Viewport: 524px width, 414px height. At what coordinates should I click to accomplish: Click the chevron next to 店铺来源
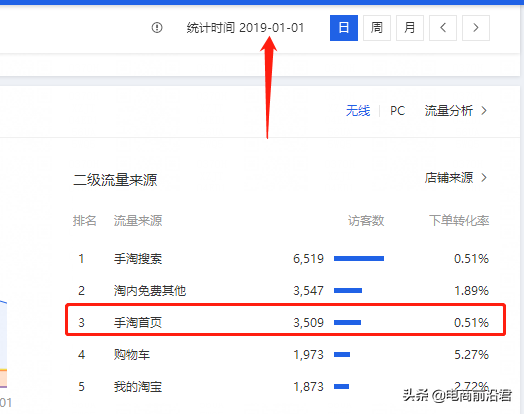(484, 177)
